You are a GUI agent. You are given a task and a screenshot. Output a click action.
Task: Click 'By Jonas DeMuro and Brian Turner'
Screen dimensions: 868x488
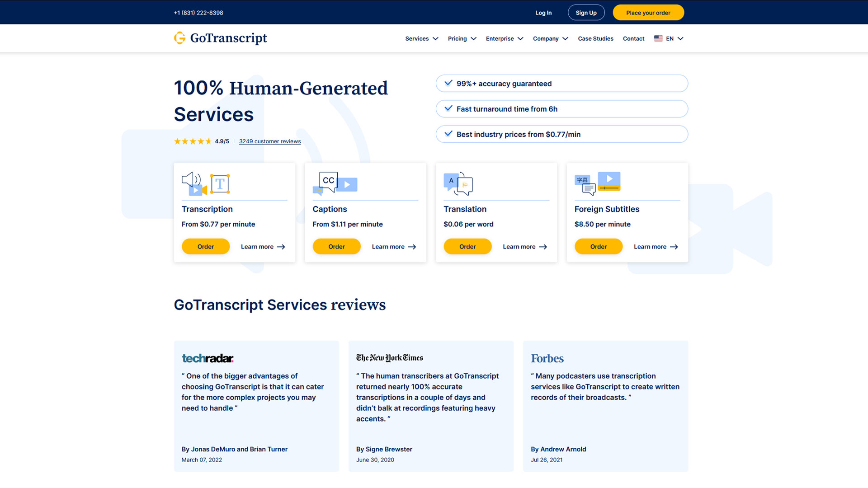click(235, 449)
